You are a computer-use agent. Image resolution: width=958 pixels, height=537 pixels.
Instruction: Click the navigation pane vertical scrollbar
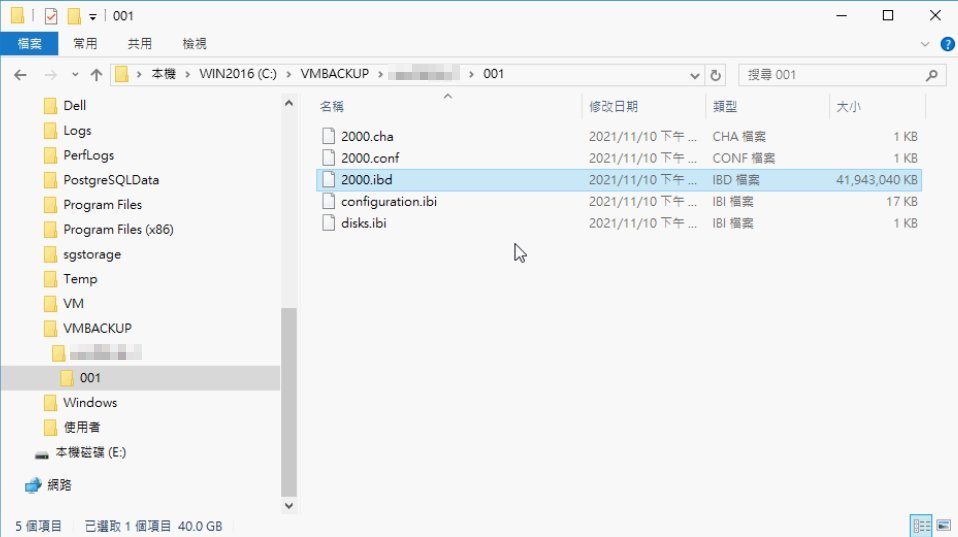click(289, 400)
